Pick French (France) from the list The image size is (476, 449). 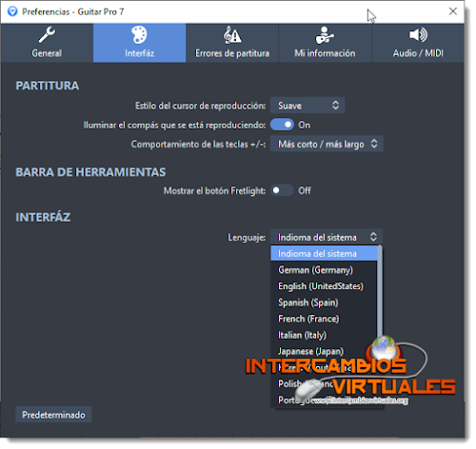[324, 319]
